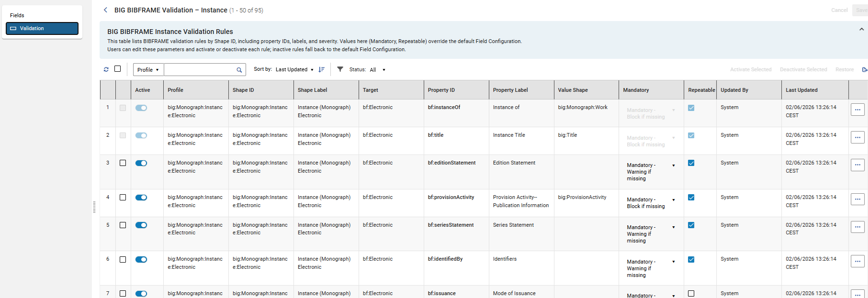Open Mandatory dropdown for bf:provisionActivity

pos(651,203)
